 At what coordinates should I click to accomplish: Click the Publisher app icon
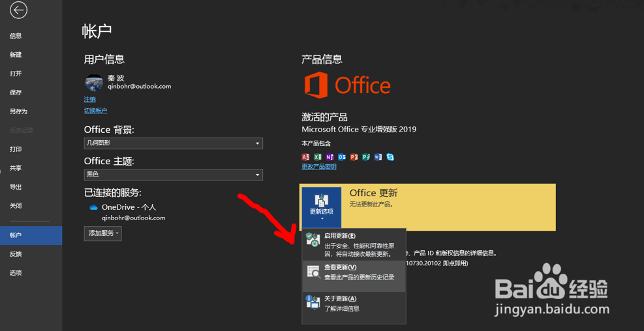pos(366,156)
